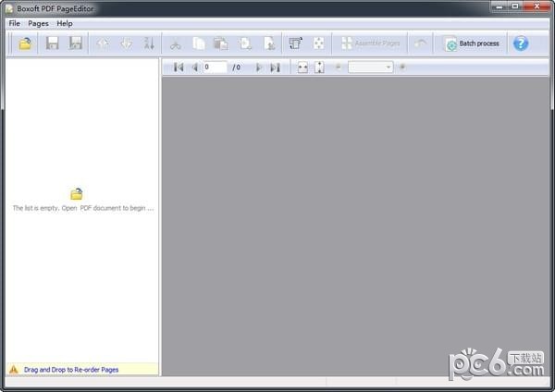Viewport: 555px width, 392px height.
Task: Click 'The list is empty' message text
Action: tap(83, 208)
